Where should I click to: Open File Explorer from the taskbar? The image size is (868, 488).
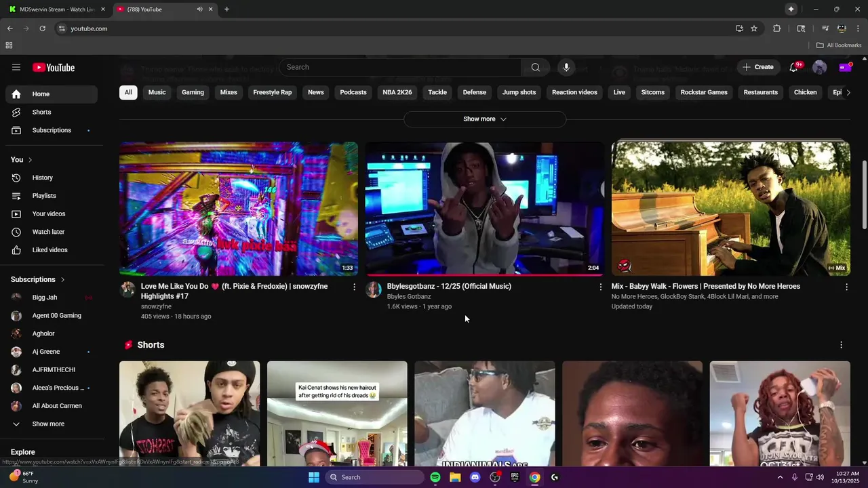[x=455, y=477]
